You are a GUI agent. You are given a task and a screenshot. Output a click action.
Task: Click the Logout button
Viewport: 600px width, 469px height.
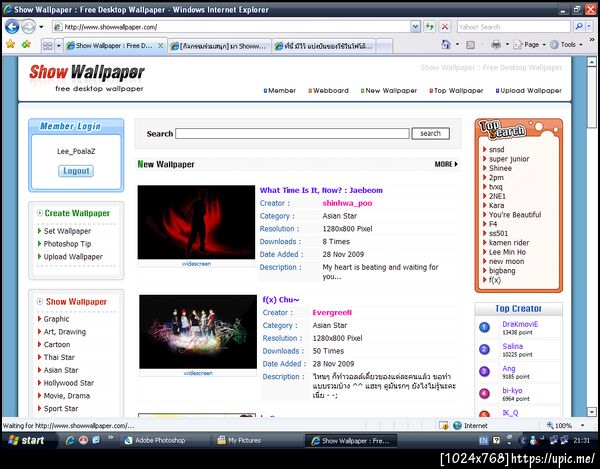click(x=76, y=171)
